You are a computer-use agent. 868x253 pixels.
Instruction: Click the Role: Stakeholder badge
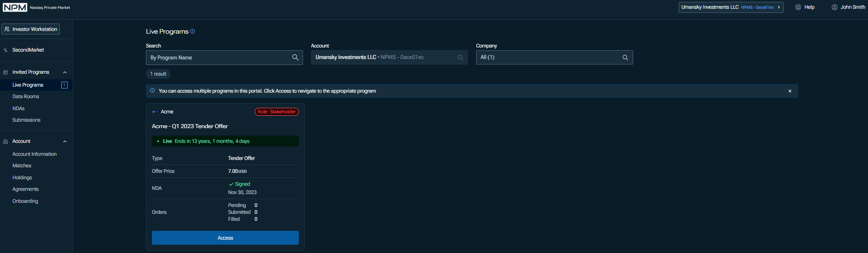click(277, 112)
